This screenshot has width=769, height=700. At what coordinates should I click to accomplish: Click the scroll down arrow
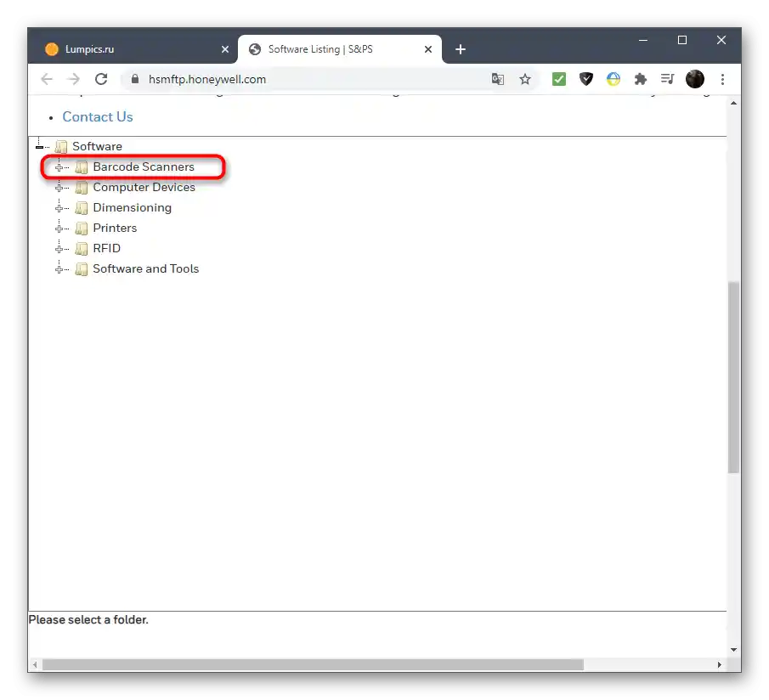click(733, 650)
